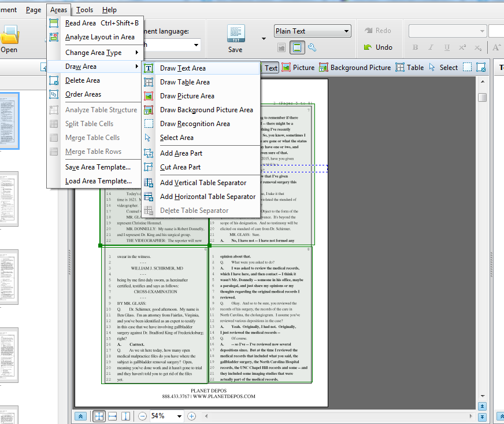Collapse the panel with the double chevron button
504x424 pixels.
coord(80,416)
